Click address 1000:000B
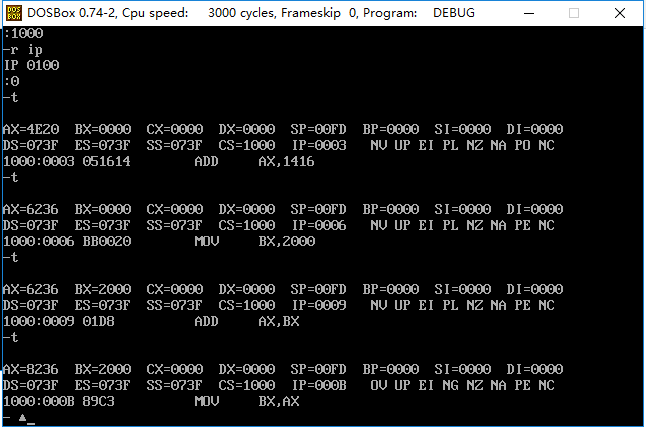Image resolution: width=646 pixels, height=429 pixels. pos(39,401)
